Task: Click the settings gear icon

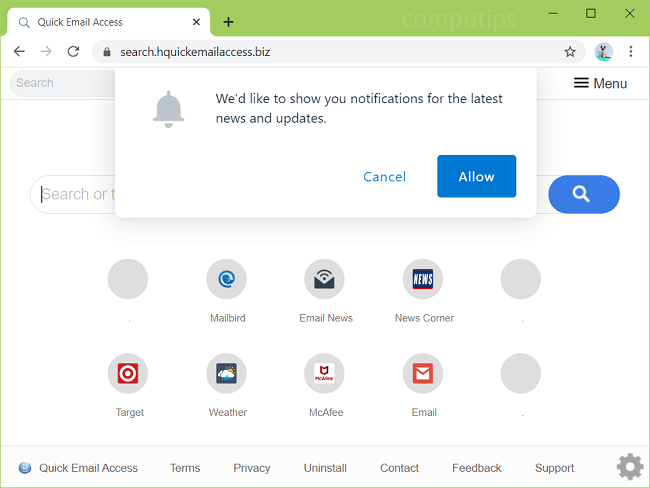Action: [629, 467]
